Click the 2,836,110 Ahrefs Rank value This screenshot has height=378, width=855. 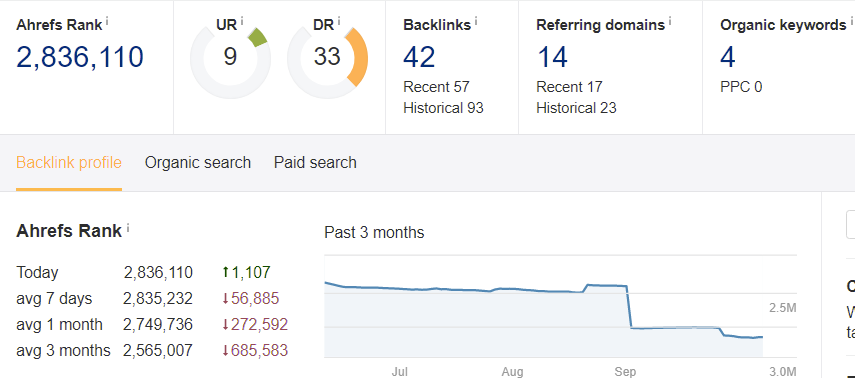(x=80, y=57)
